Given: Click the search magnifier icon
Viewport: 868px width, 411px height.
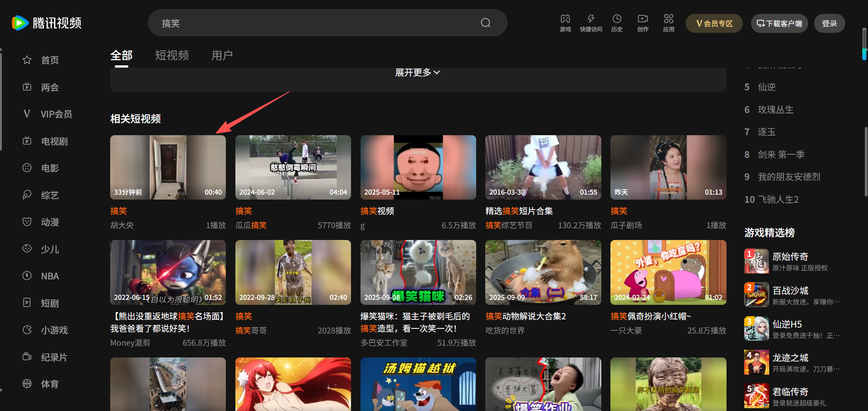Looking at the screenshot, I should pyautogui.click(x=485, y=23).
